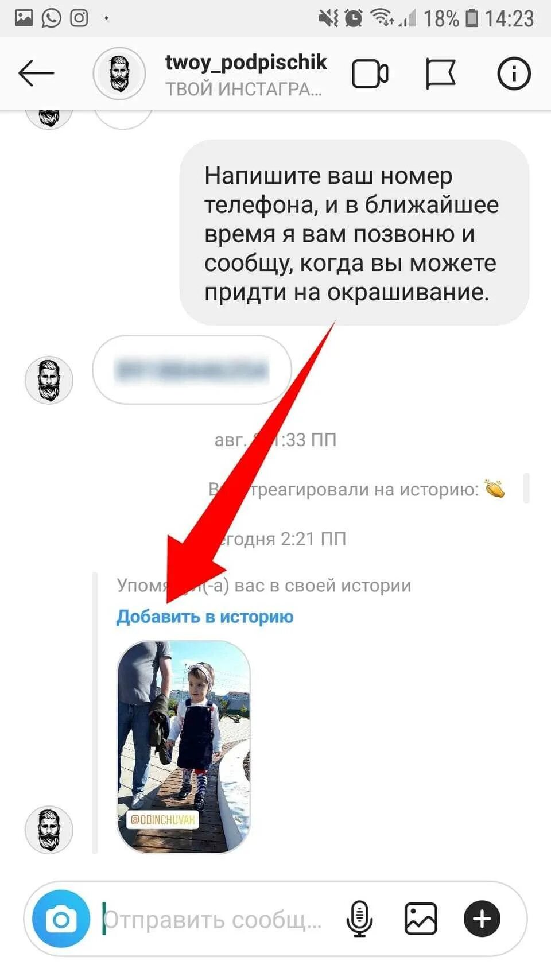Open conversation info via the i icon

click(513, 73)
